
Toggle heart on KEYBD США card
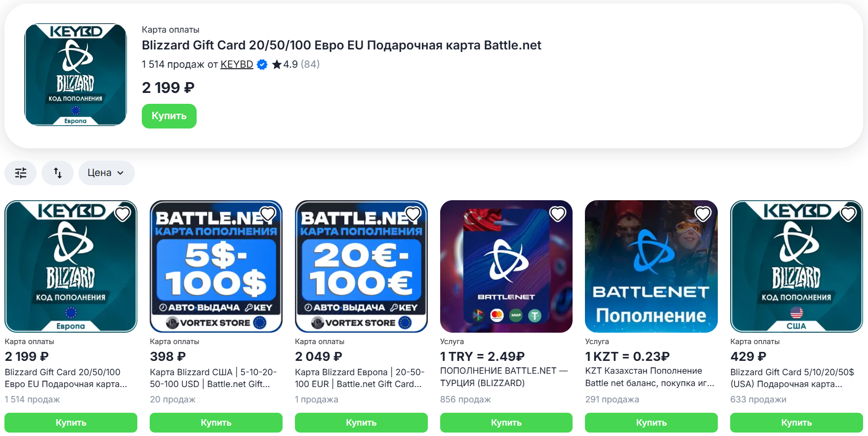tap(848, 214)
